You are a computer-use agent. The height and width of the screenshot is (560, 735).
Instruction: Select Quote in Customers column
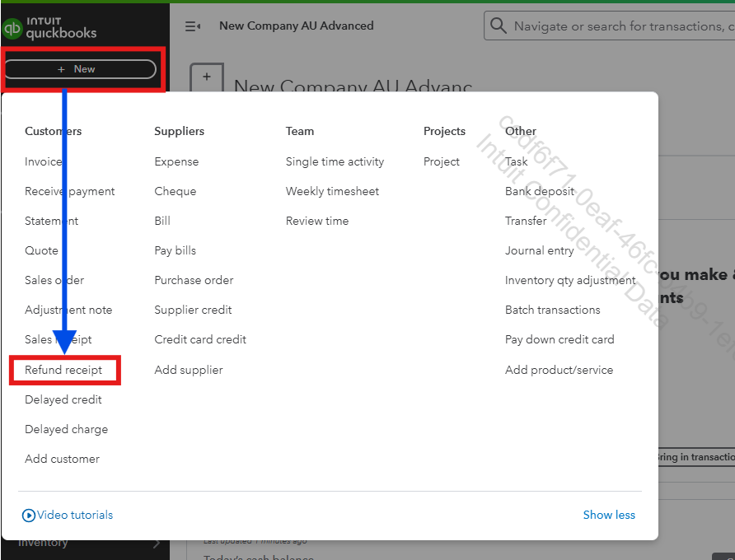[41, 250]
